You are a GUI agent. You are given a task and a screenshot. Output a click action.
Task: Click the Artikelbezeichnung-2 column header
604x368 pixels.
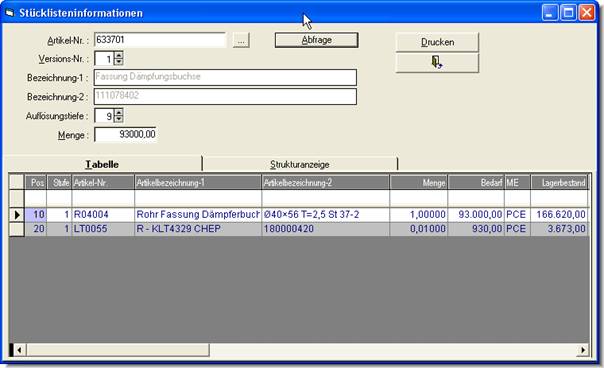click(x=325, y=182)
